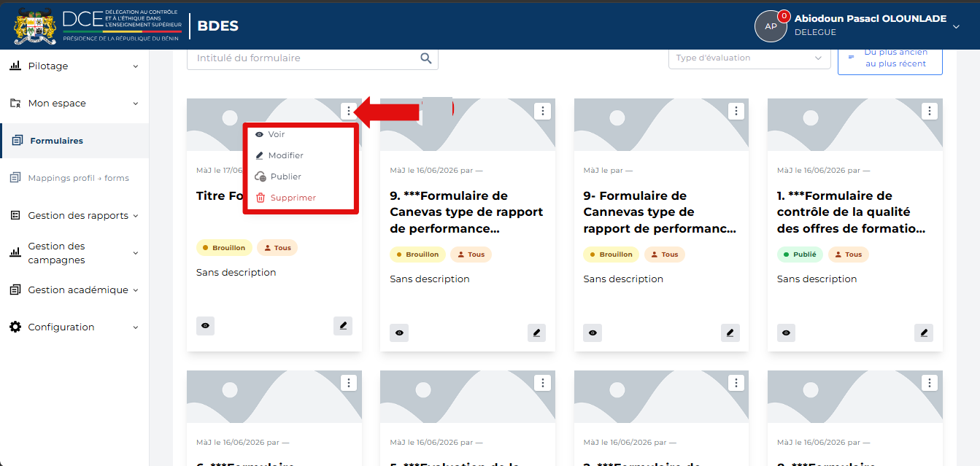
Task: Click the Gestion des rapports icon in sidebar
Action: pyautogui.click(x=15, y=216)
